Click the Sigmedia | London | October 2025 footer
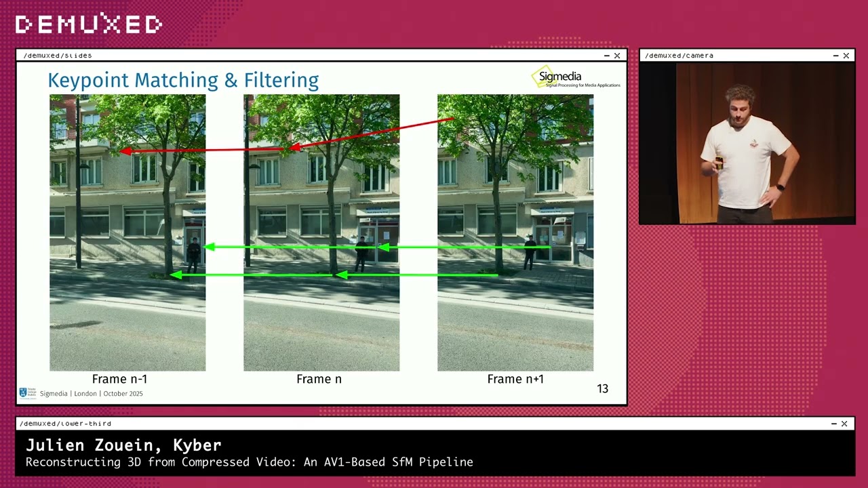The image size is (868, 488). (x=92, y=393)
